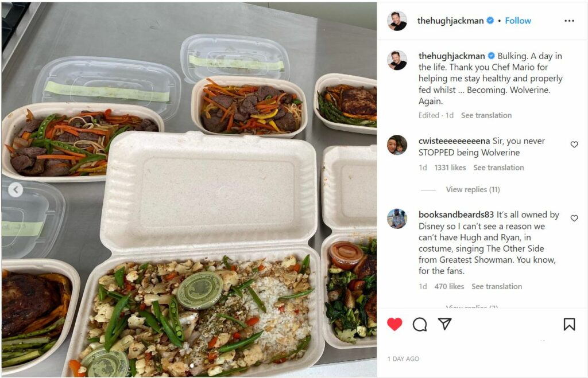See translation of the caption
The image size is (588, 378).
coord(486,115)
